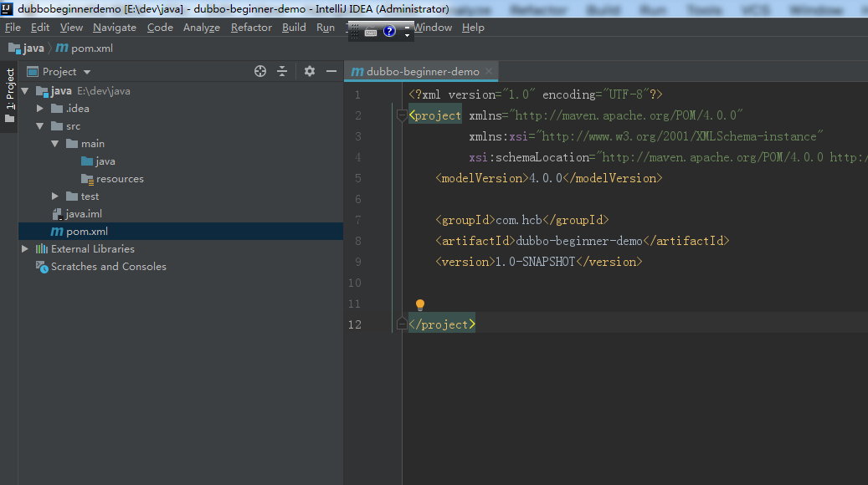Collapse the main folder
The image size is (868, 485).
pos(54,144)
